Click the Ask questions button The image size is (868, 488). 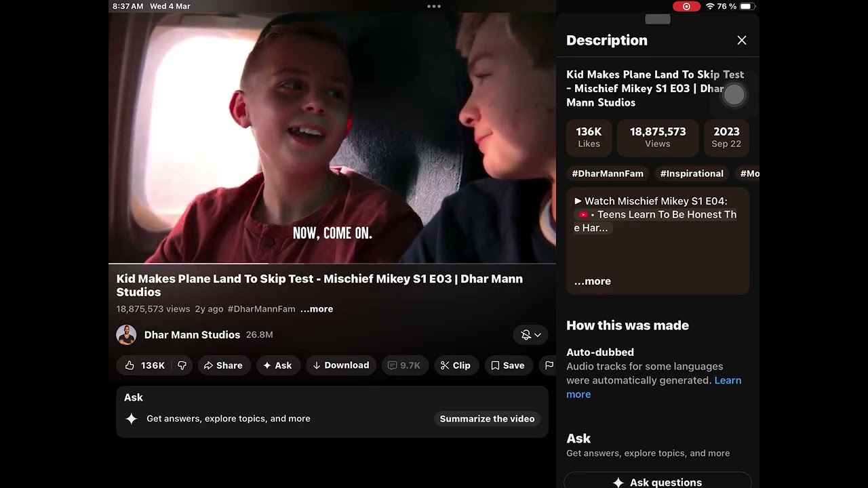(657, 482)
